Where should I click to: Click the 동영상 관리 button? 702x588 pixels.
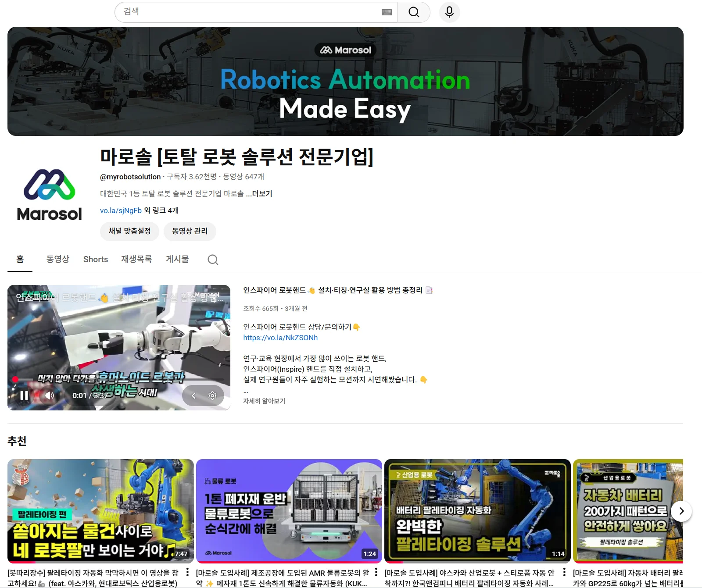click(190, 231)
